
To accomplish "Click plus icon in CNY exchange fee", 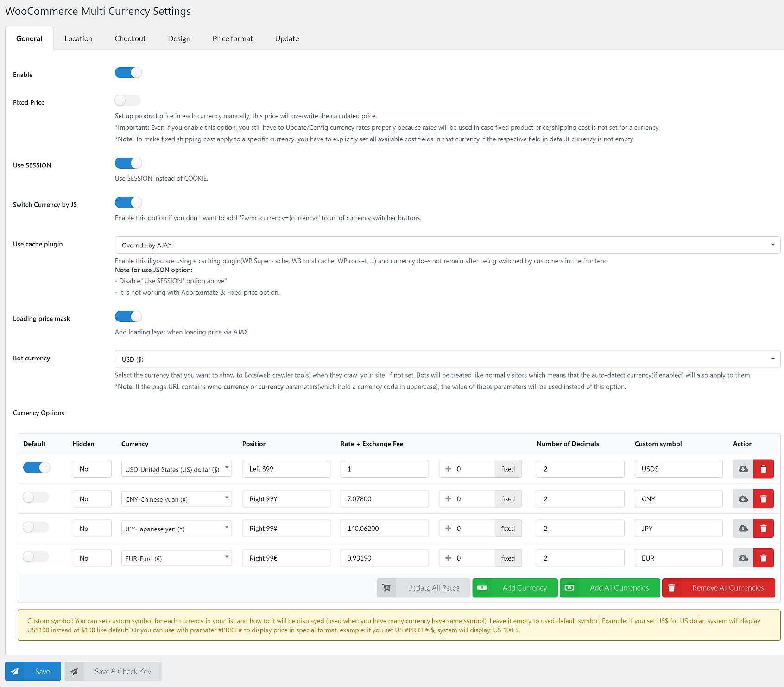I will [x=448, y=498].
